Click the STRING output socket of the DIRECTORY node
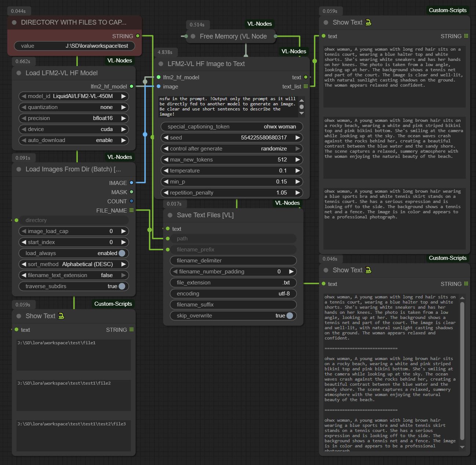Viewport: 476px width, 465px height. [x=138, y=36]
